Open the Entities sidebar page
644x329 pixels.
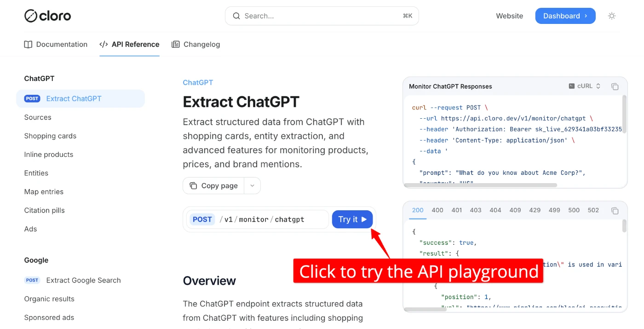(36, 173)
